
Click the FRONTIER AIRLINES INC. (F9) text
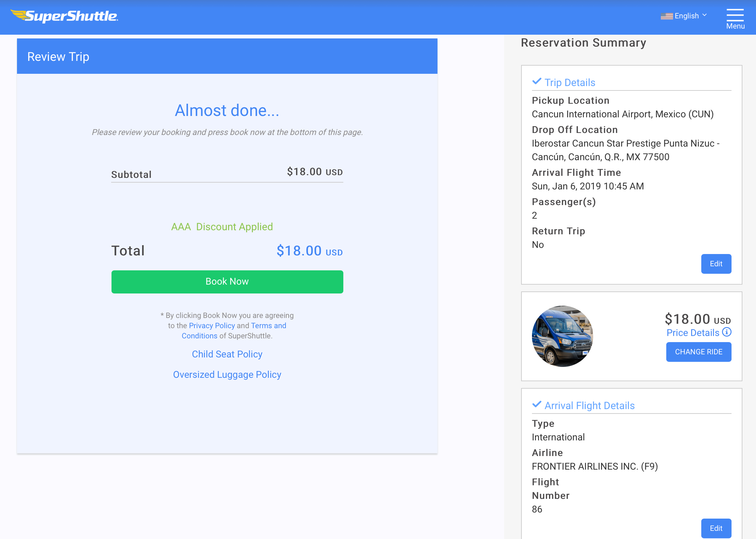[595, 466]
